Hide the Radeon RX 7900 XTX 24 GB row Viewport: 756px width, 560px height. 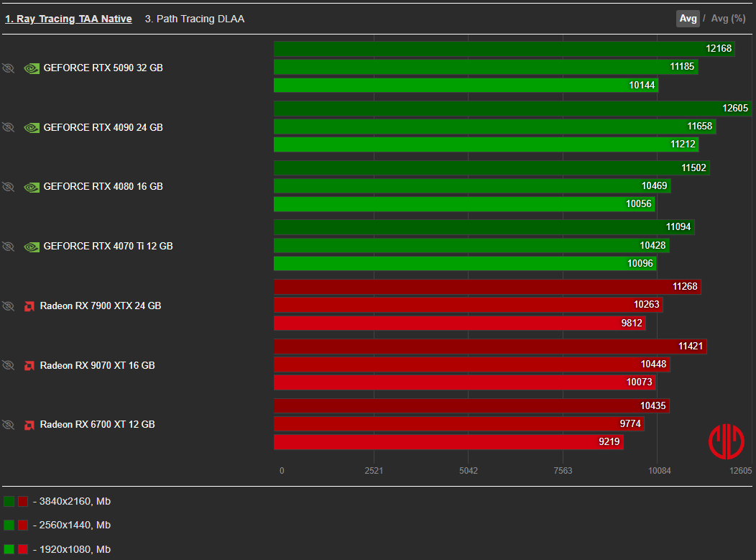[x=8, y=306]
